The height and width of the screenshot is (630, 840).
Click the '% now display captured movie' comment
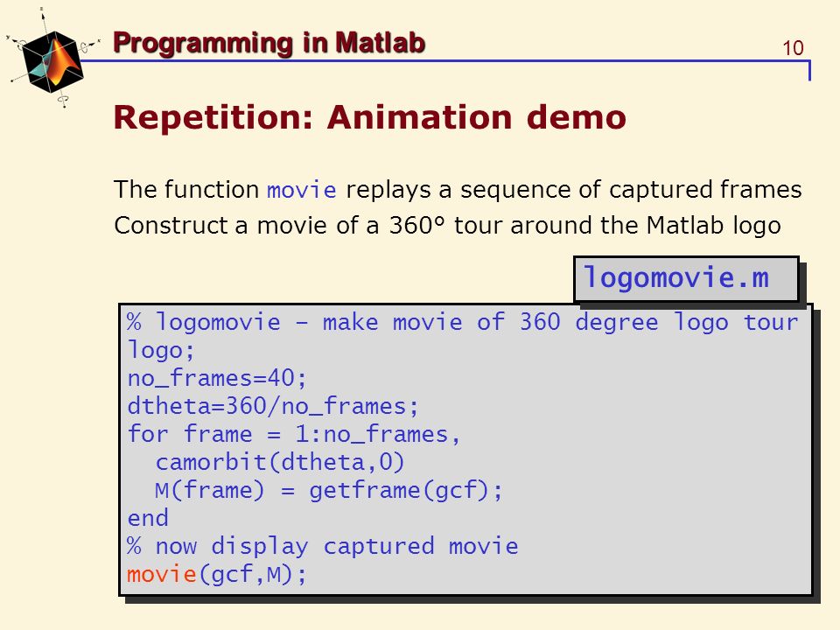pos(323,546)
